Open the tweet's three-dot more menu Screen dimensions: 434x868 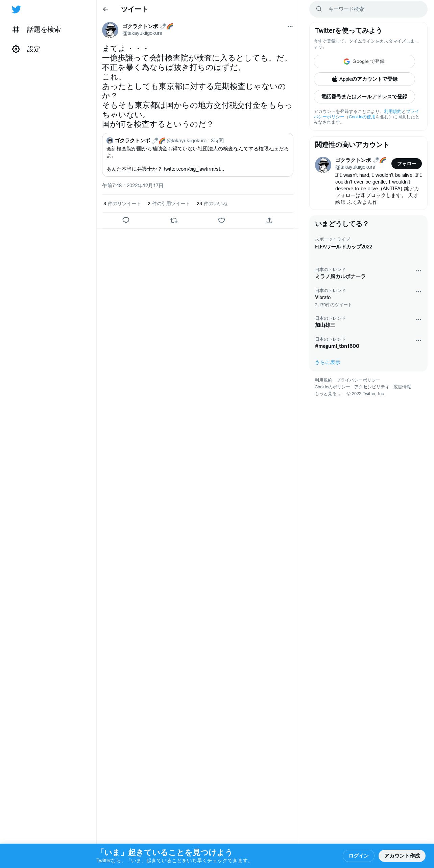pos(290,26)
